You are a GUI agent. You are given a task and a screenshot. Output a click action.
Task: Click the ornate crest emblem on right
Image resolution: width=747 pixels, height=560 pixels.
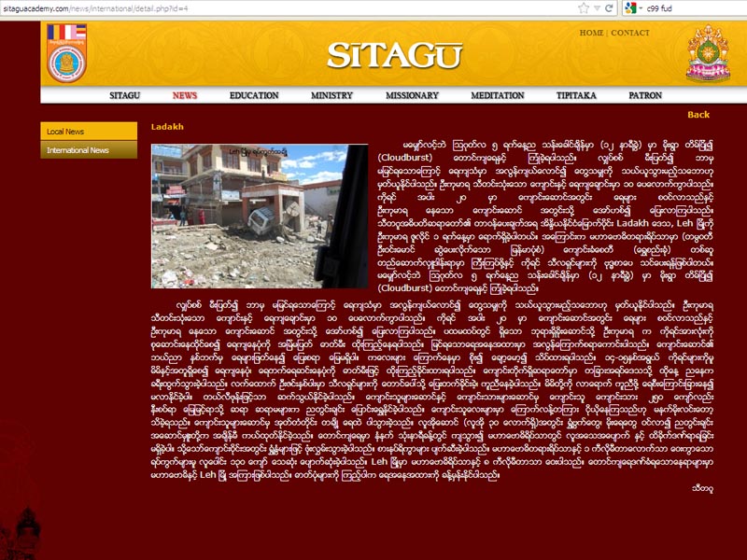tap(708, 53)
